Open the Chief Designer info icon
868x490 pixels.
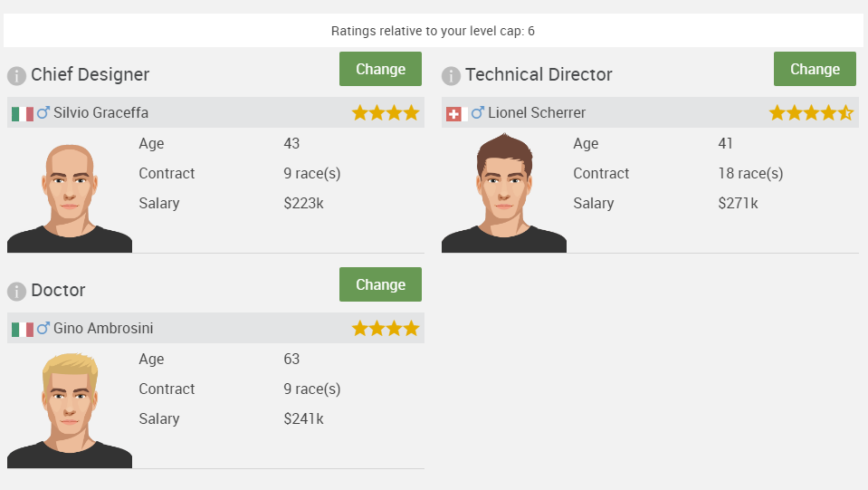coord(16,76)
